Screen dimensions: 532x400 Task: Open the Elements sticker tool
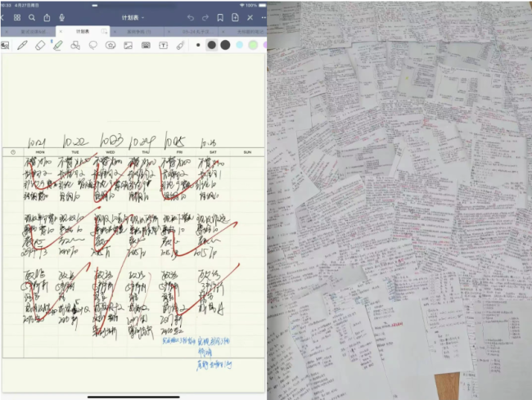110,45
